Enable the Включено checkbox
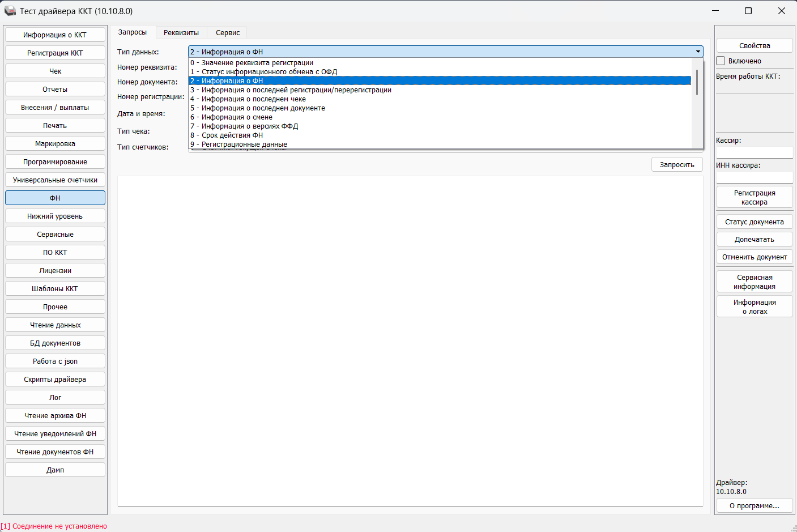Viewport: 797px width, 532px height. click(x=721, y=61)
